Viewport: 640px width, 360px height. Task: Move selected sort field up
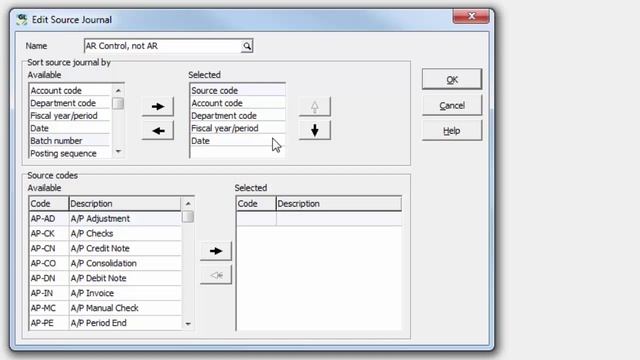(x=315, y=107)
